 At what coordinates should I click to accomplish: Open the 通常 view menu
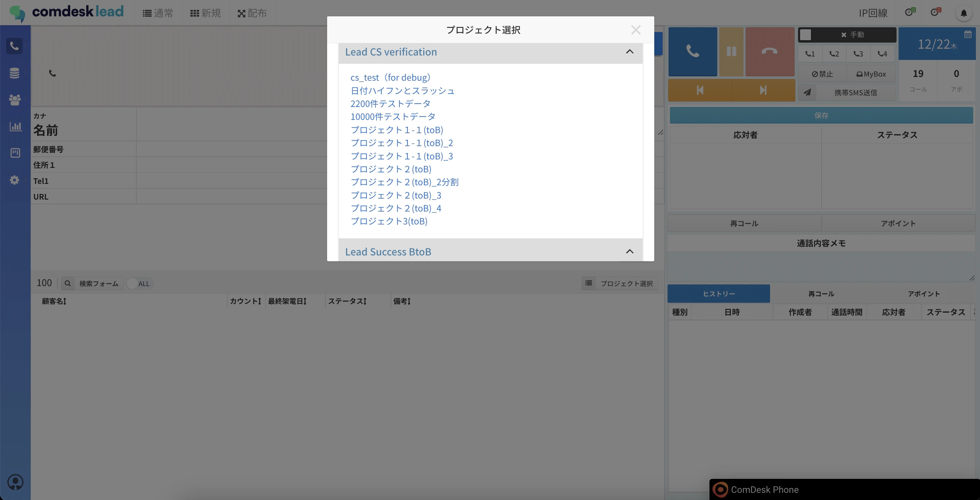[x=158, y=13]
